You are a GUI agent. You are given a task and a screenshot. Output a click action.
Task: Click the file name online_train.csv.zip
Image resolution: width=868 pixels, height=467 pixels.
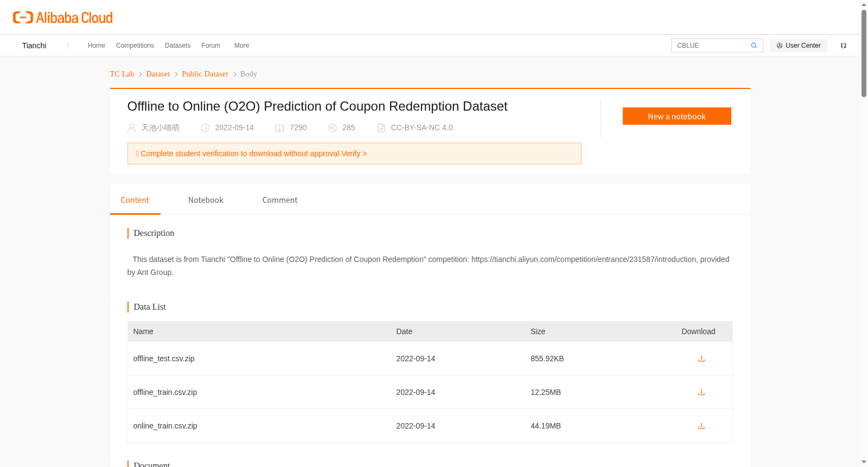pyautogui.click(x=165, y=426)
